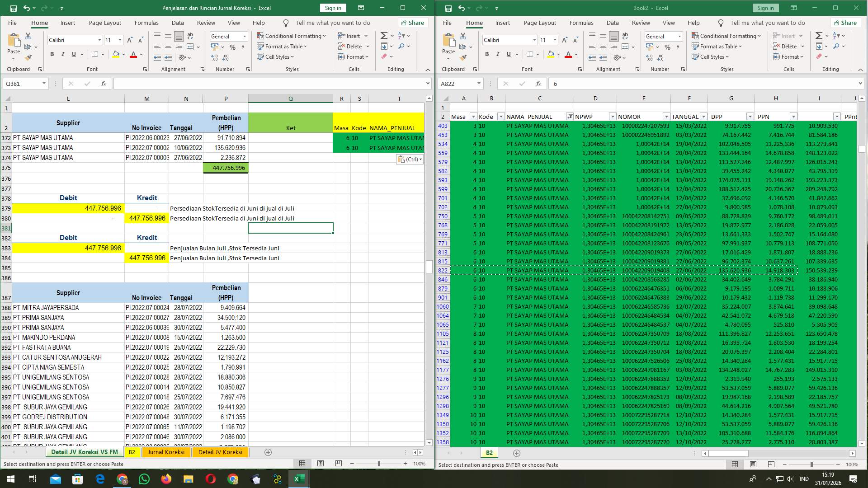Toggle Underline in Book2 ribbon
Image resolution: width=868 pixels, height=488 pixels.
[x=508, y=54]
